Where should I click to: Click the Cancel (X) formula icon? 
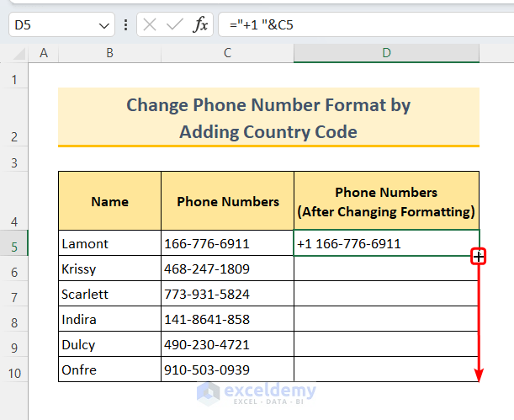(150, 24)
